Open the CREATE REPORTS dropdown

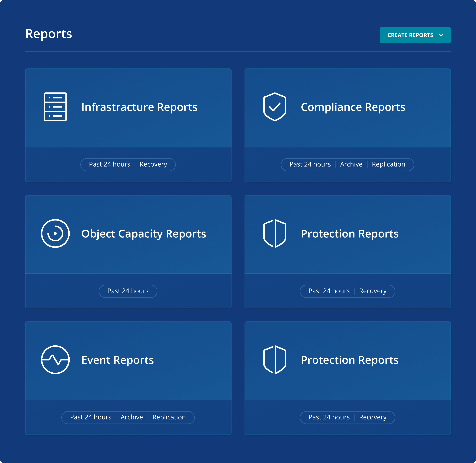click(415, 35)
